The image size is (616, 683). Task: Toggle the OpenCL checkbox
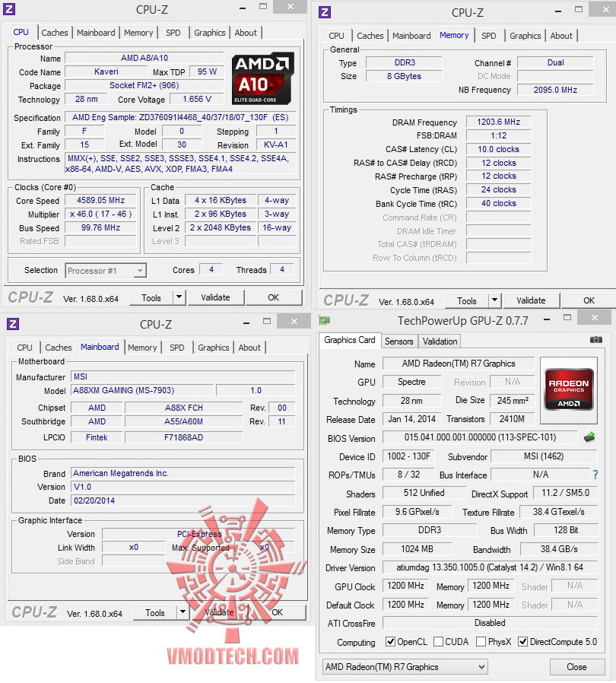tap(390, 642)
